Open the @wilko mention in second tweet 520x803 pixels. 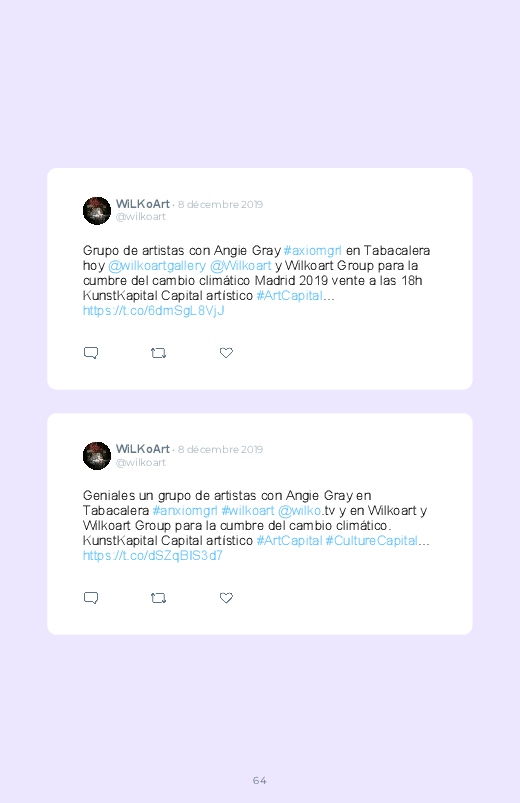coord(300,511)
